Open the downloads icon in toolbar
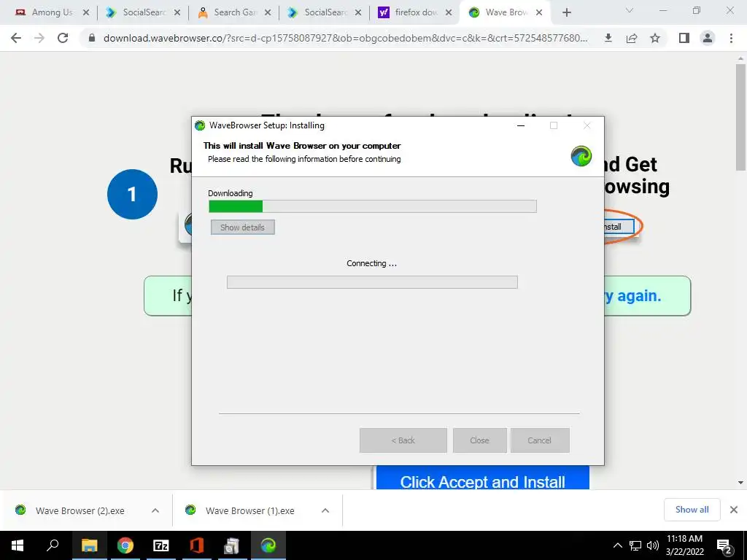This screenshot has height=560, width=747. pos(608,38)
